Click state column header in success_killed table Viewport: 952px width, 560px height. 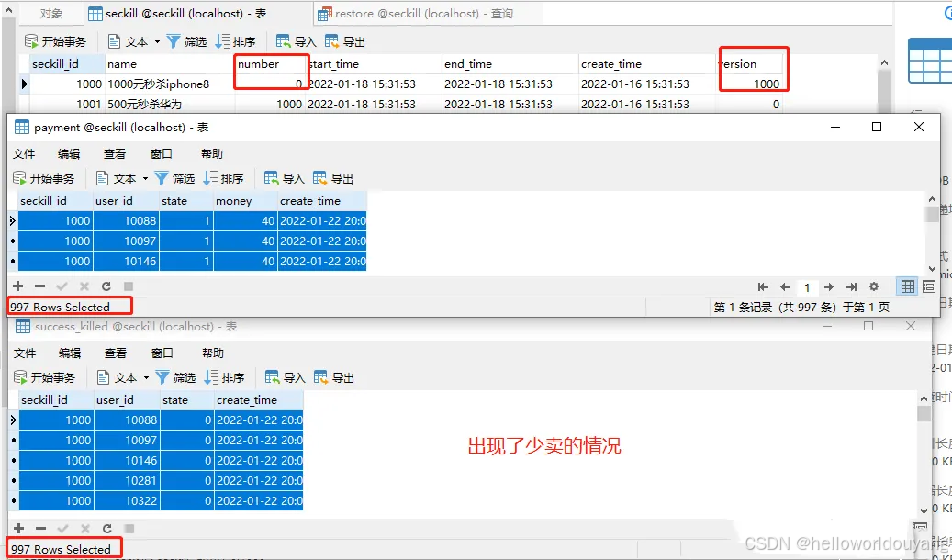(186, 399)
